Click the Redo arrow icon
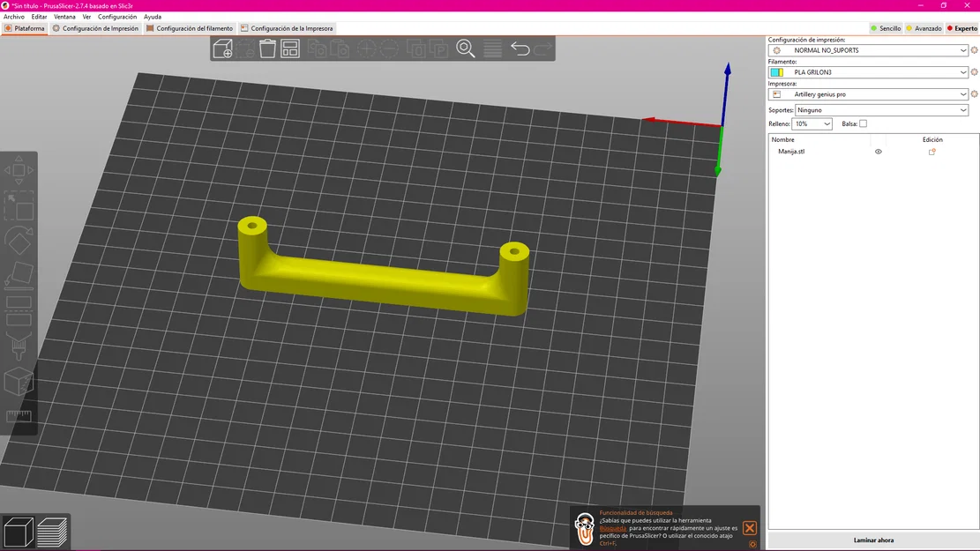This screenshot has height=551, width=980. pyautogui.click(x=543, y=48)
